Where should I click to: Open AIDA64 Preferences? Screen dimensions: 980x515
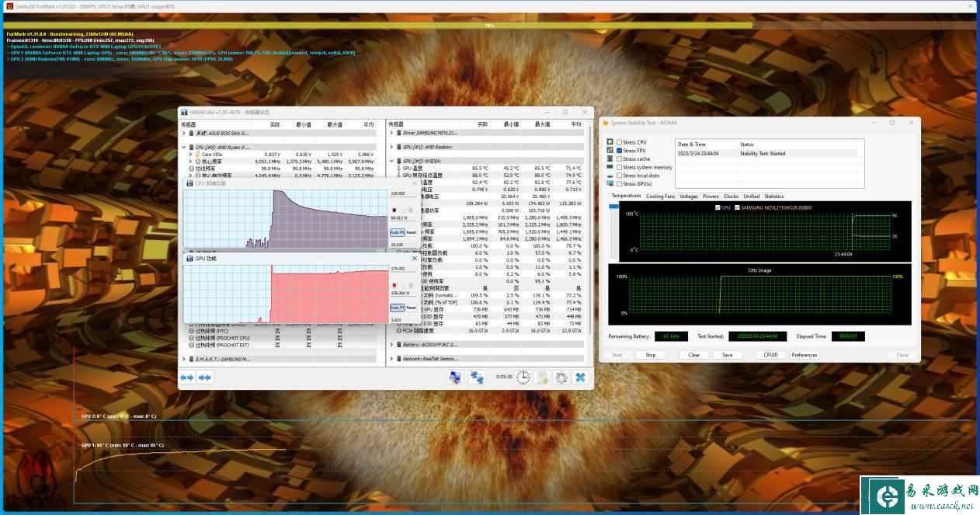tap(805, 355)
